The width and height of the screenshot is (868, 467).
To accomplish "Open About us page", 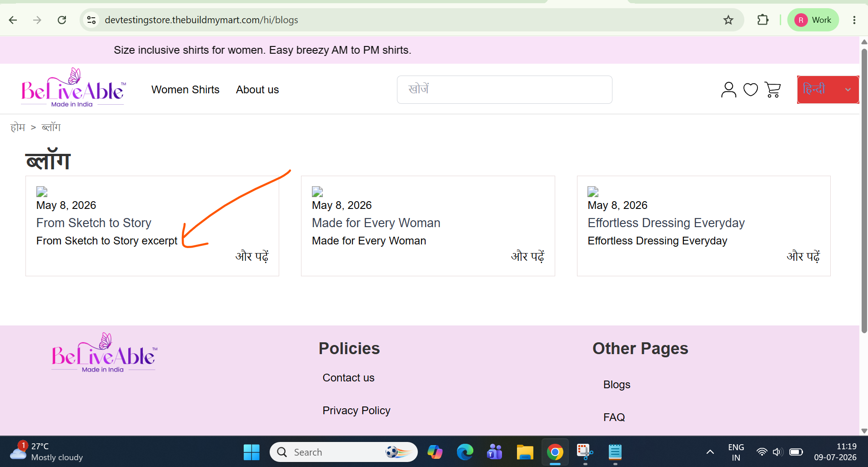I will 257,90.
